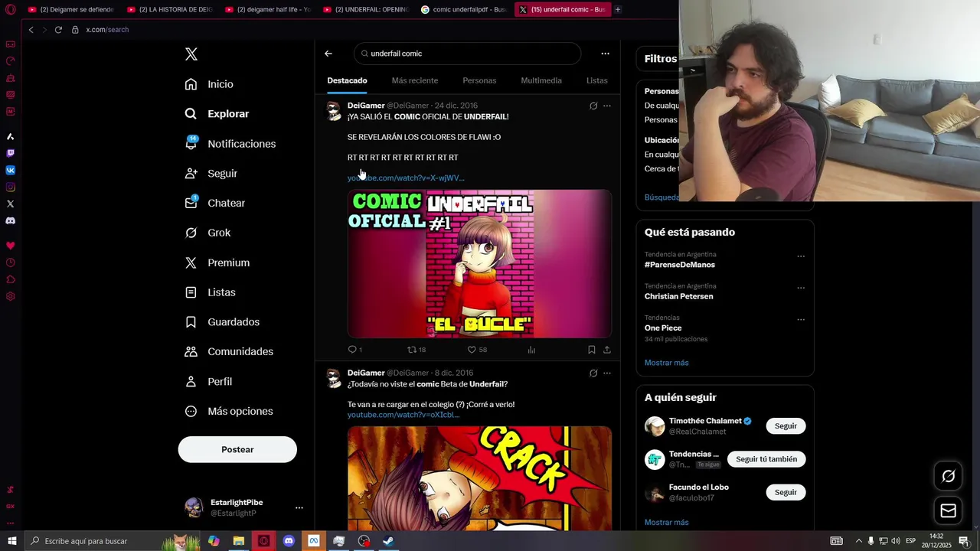980x551 pixels.
Task: Switch to 'Personas' search tab
Action: click(x=479, y=80)
